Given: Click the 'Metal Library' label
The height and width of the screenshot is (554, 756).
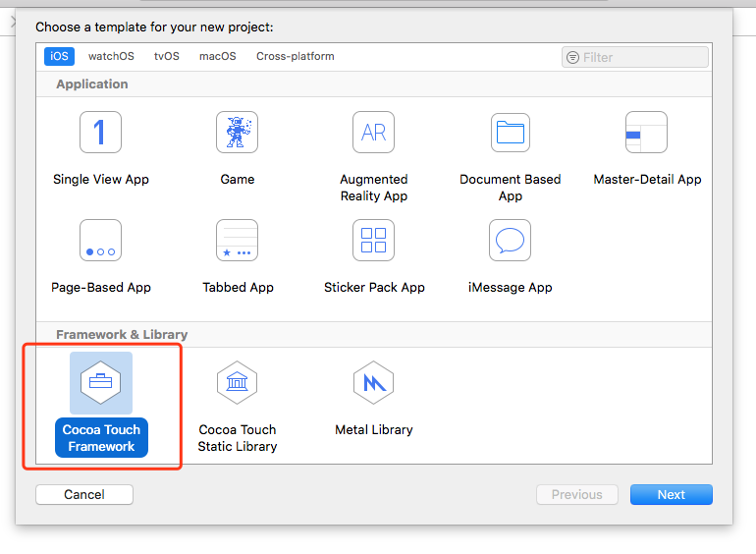Looking at the screenshot, I should (374, 429).
